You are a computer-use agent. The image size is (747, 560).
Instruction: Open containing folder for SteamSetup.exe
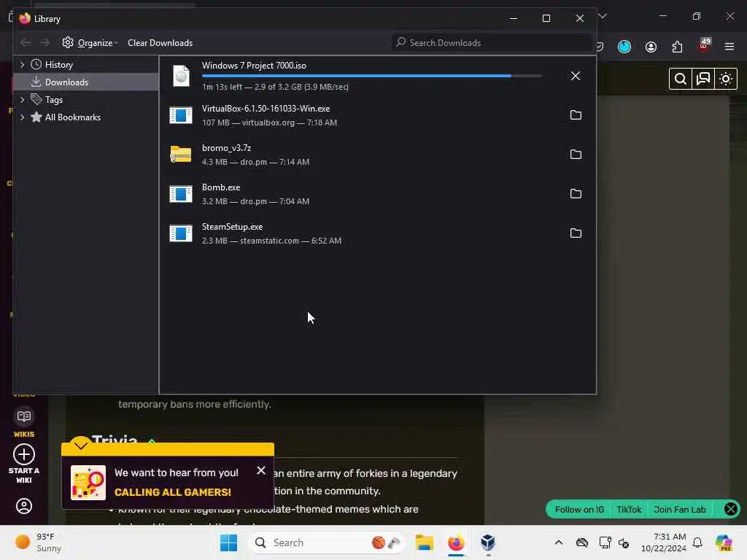click(576, 233)
